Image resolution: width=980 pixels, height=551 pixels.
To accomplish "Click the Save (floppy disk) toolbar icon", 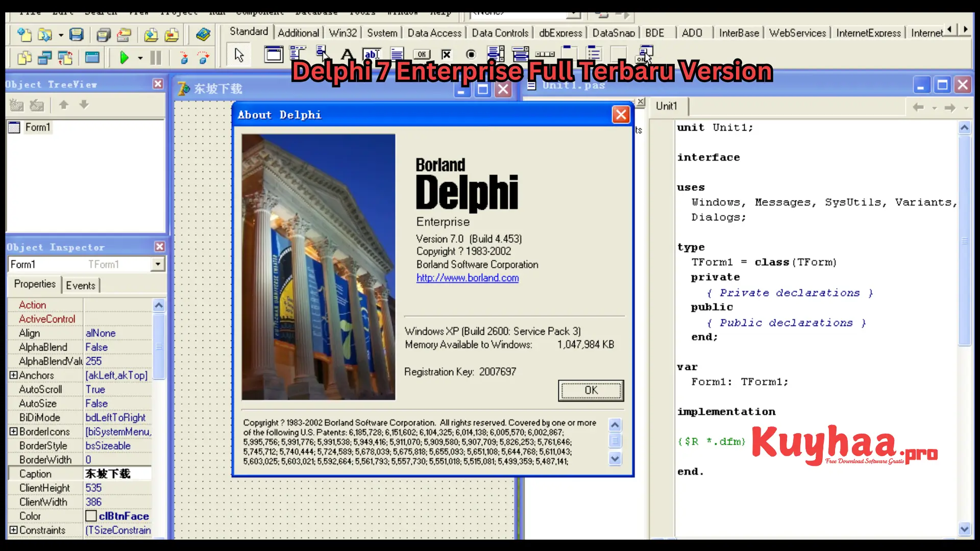I will 77,35.
